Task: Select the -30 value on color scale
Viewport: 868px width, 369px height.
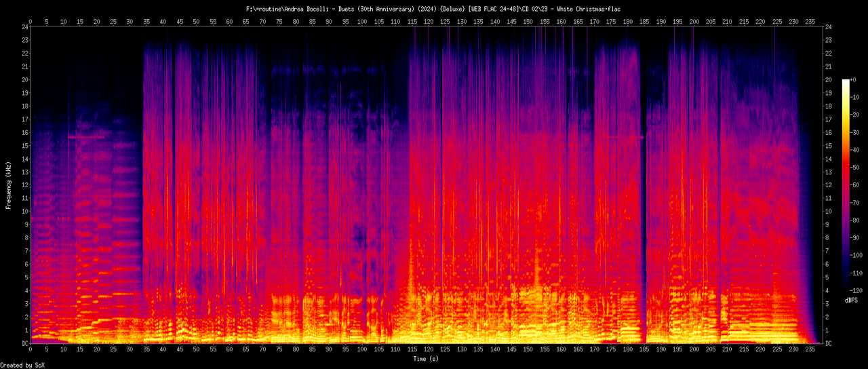Action: coord(856,133)
